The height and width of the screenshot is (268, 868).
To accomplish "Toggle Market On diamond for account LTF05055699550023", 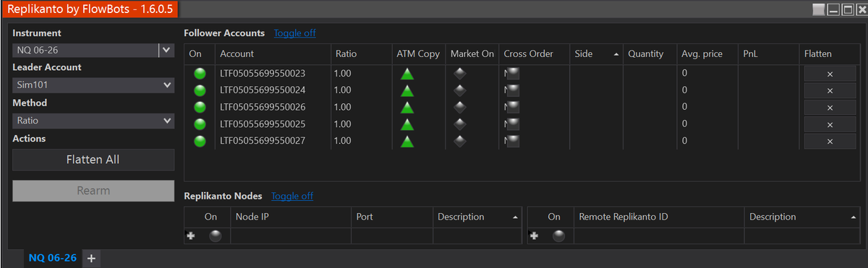I will [459, 73].
